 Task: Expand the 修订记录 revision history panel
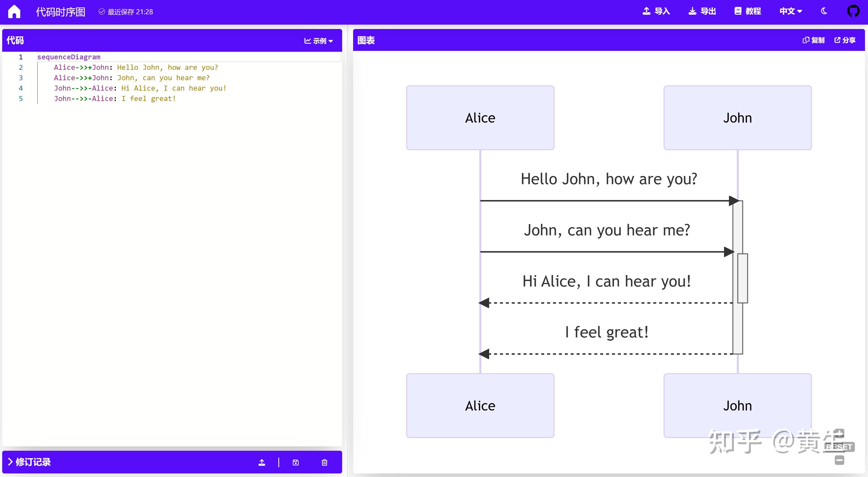click(30, 462)
